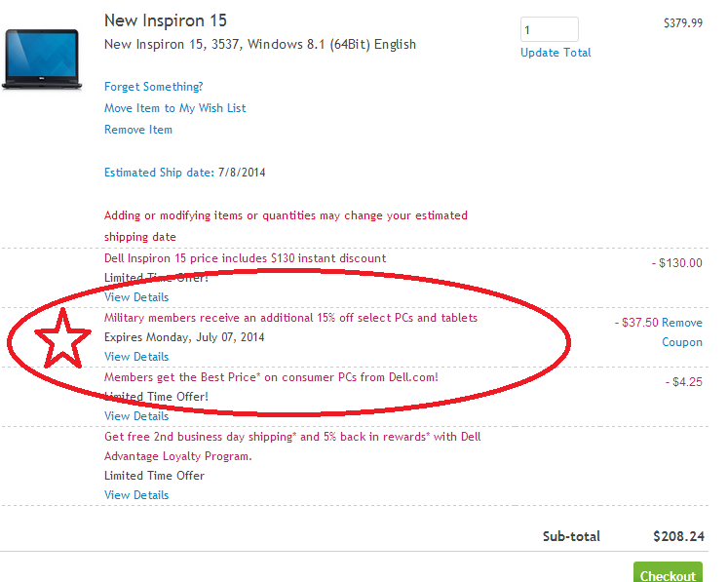Viewport: 728px width, 582px height.
Task: Click the quantity input field
Action: (x=550, y=29)
